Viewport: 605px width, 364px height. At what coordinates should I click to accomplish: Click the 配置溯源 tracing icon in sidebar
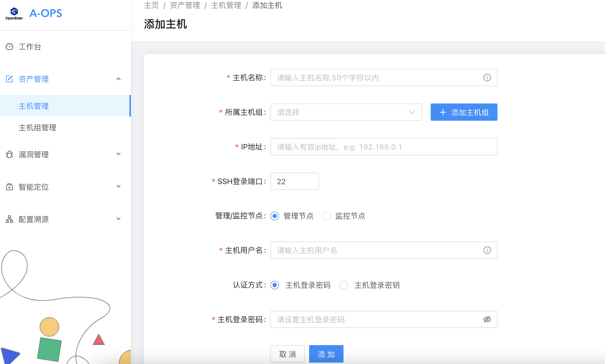(9, 219)
